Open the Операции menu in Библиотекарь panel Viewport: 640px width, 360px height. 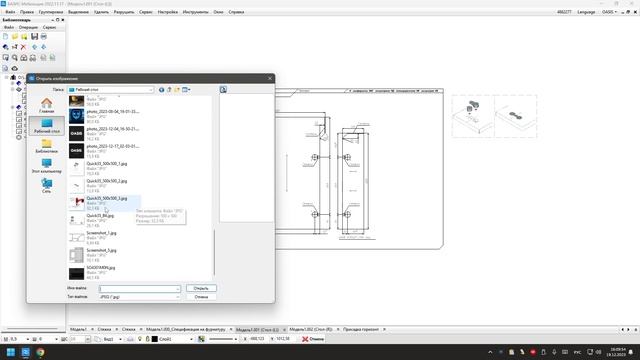28,27
